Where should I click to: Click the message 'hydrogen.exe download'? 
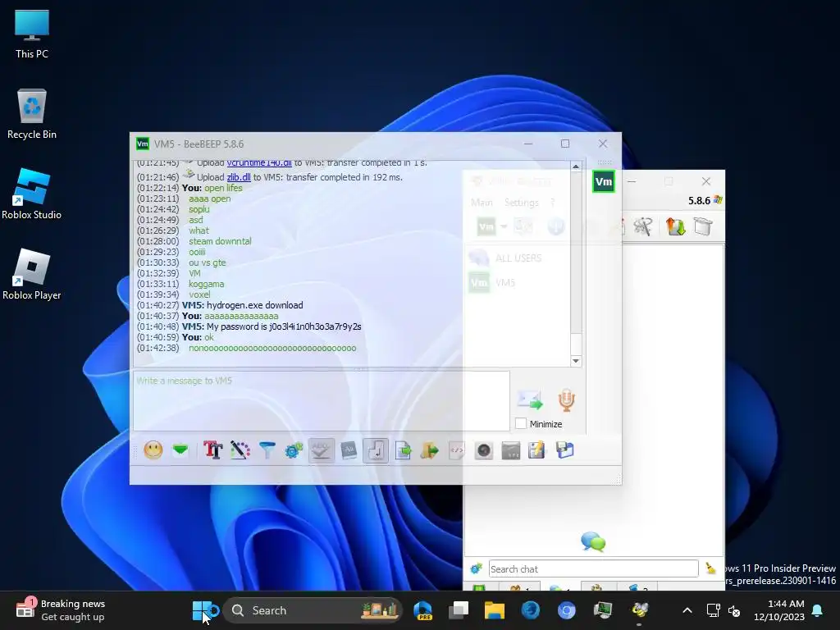click(x=255, y=305)
